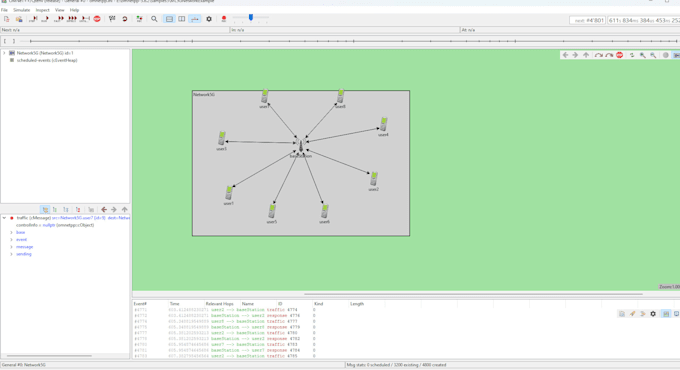
Task: Click the object inspector go-to-parent arrow
Action: coord(124,210)
